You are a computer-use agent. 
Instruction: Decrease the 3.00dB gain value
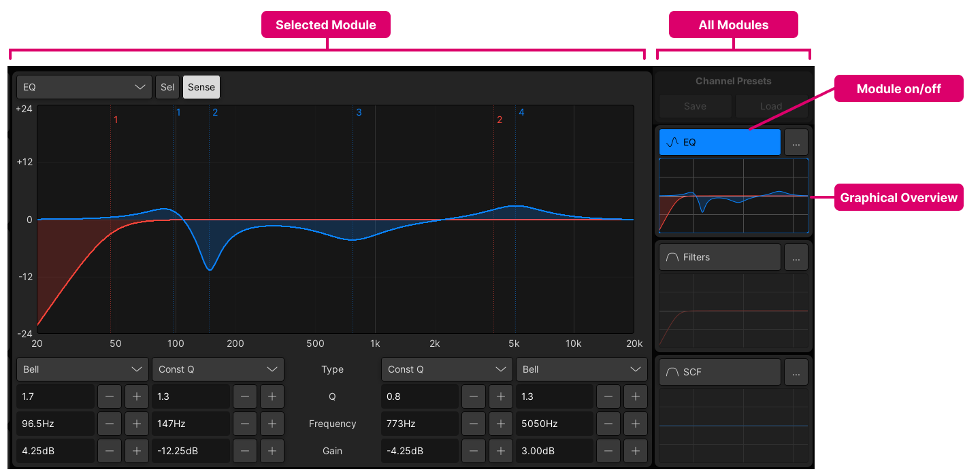pyautogui.click(x=609, y=451)
